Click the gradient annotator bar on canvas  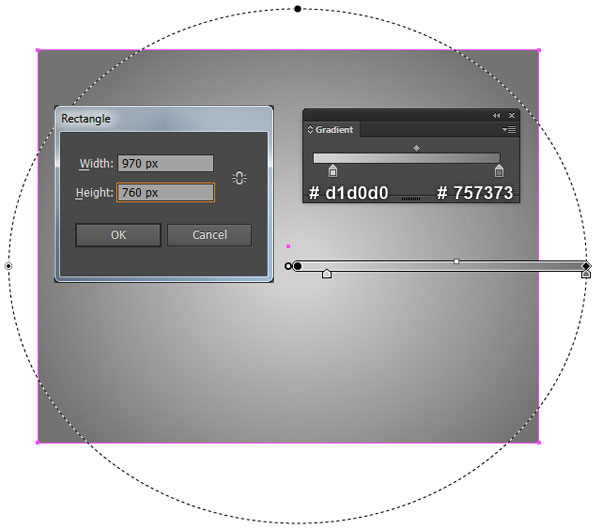point(440,267)
